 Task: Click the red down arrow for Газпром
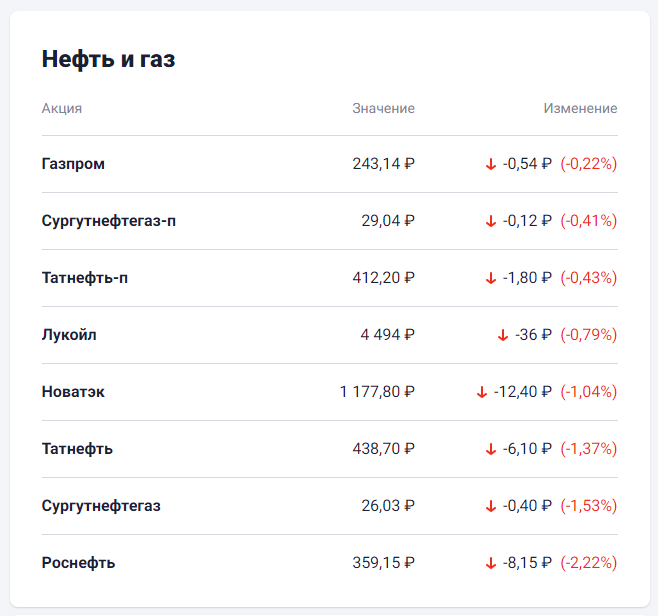tap(491, 164)
